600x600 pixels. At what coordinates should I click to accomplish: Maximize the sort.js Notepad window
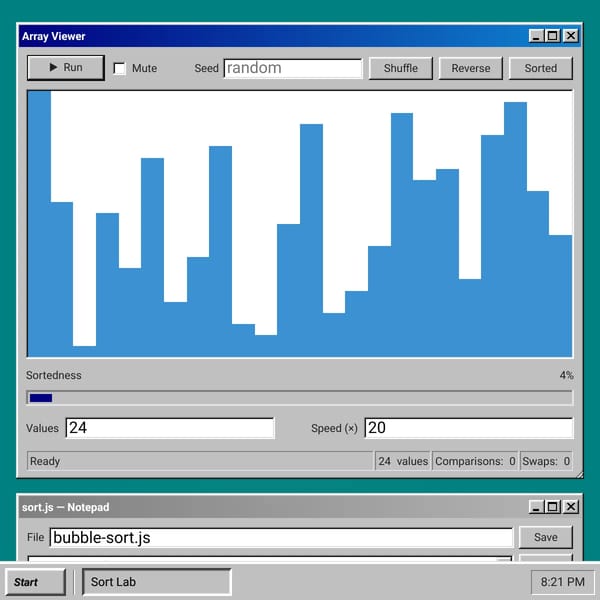click(553, 507)
